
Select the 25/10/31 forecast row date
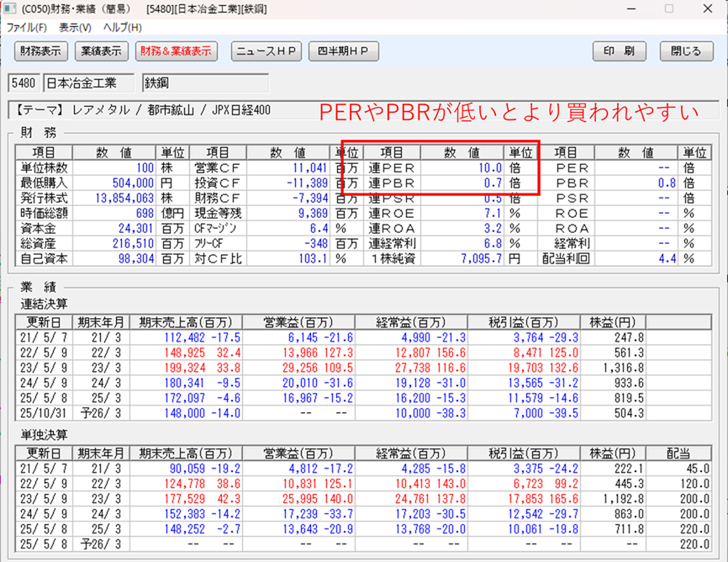[40, 413]
